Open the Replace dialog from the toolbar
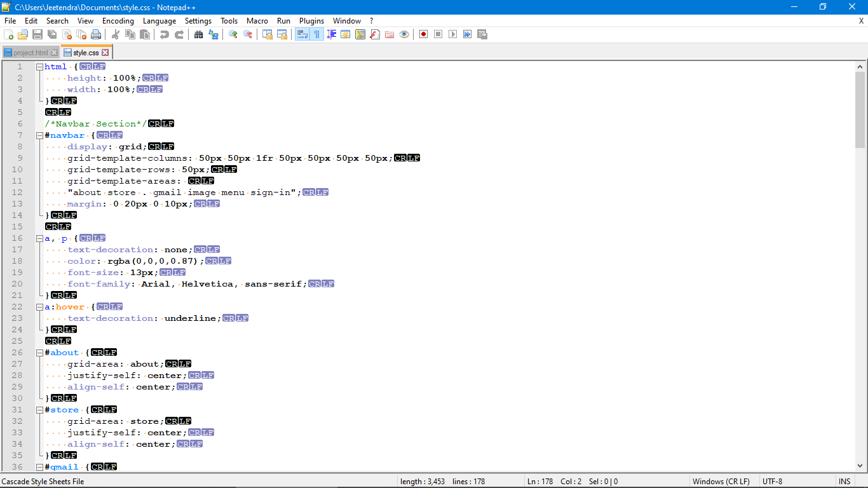Viewport: 868px width, 488px height. pos(214,34)
